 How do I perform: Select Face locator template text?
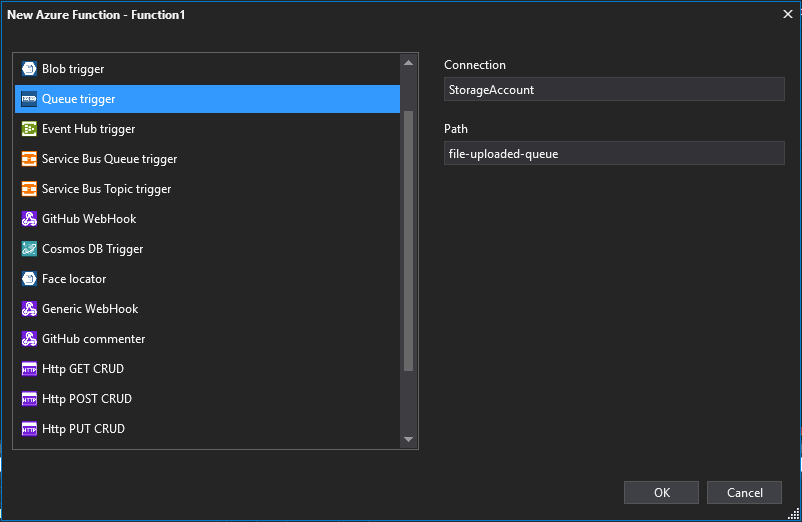tap(74, 279)
